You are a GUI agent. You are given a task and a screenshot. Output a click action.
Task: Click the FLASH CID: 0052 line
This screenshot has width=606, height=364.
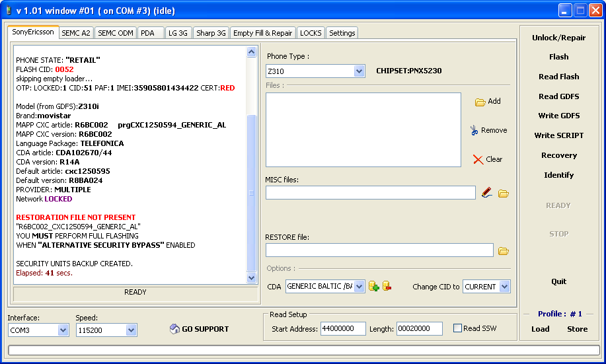(45, 69)
